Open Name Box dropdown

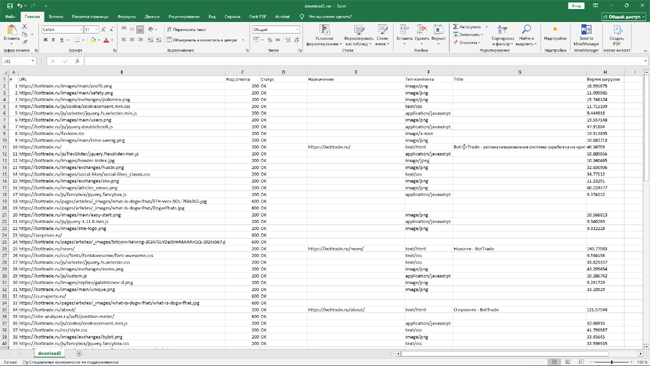[x=32, y=61]
